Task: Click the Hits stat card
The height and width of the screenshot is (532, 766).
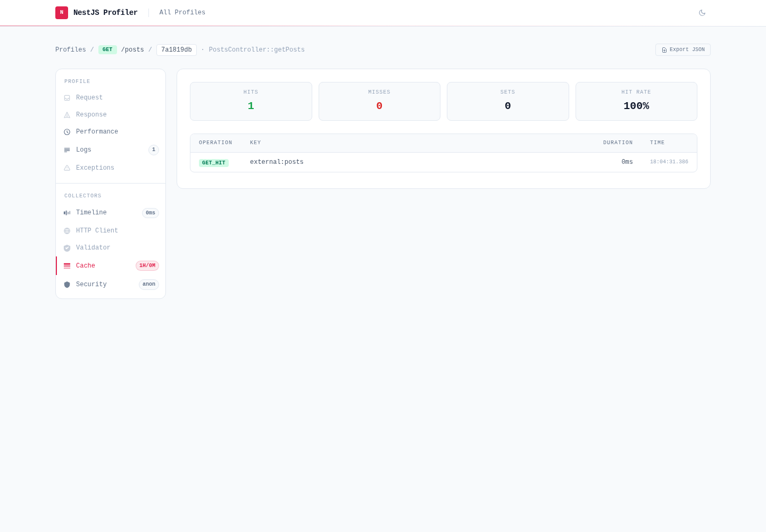Action: pyautogui.click(x=251, y=102)
